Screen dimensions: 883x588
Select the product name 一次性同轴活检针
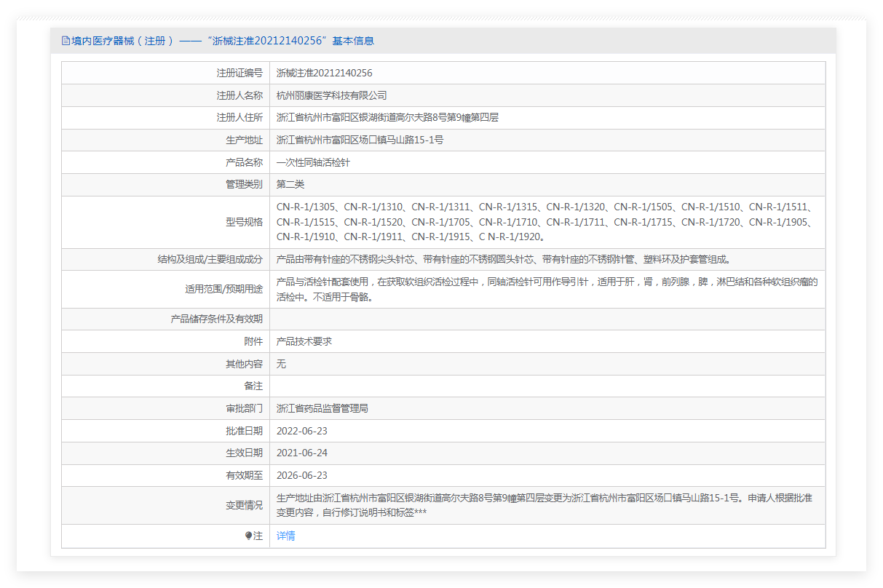[313, 162]
